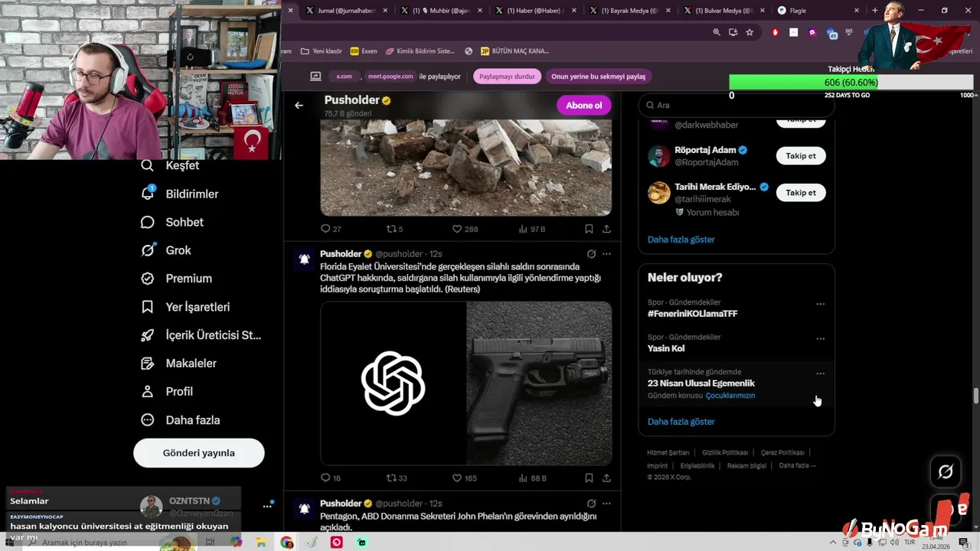Like the ChatGPT post with 165 likes
The width and height of the screenshot is (980, 551).
465,478
